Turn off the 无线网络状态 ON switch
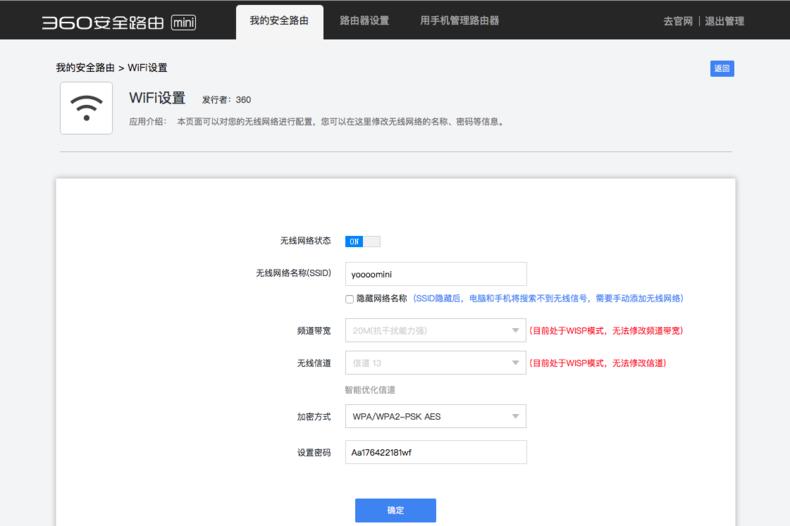Image resolution: width=790 pixels, height=526 pixels. tap(362, 241)
